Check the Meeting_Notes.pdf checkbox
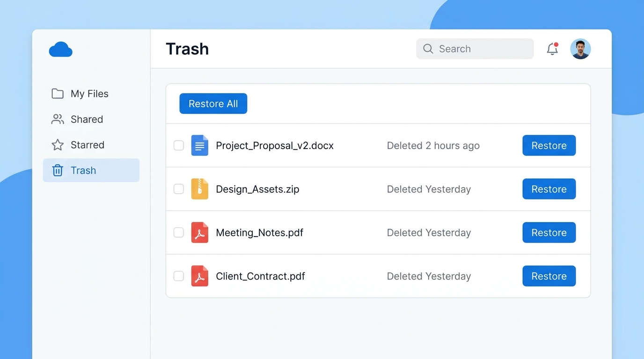644x359 pixels. click(179, 232)
